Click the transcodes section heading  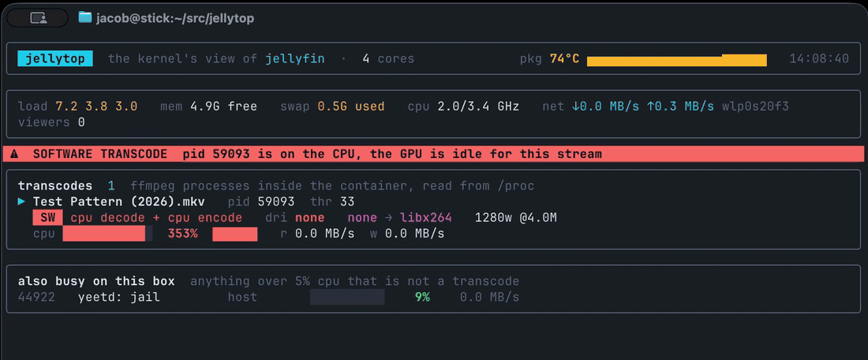(55, 186)
